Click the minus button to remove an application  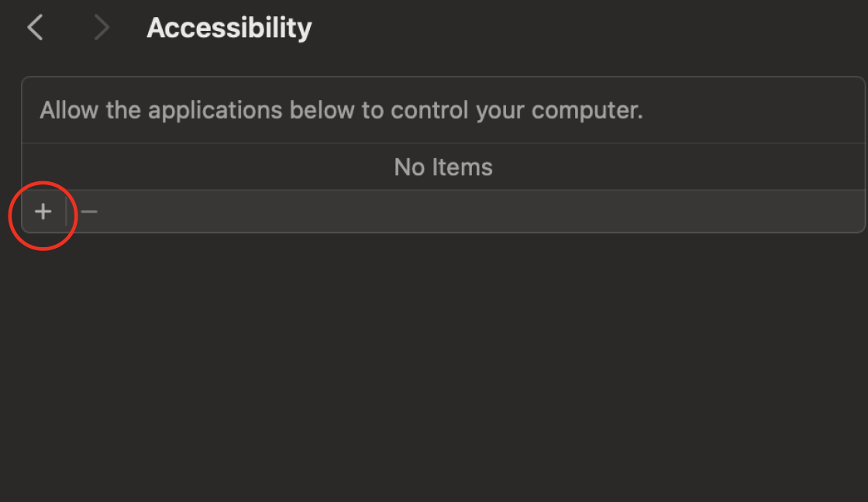(89, 211)
